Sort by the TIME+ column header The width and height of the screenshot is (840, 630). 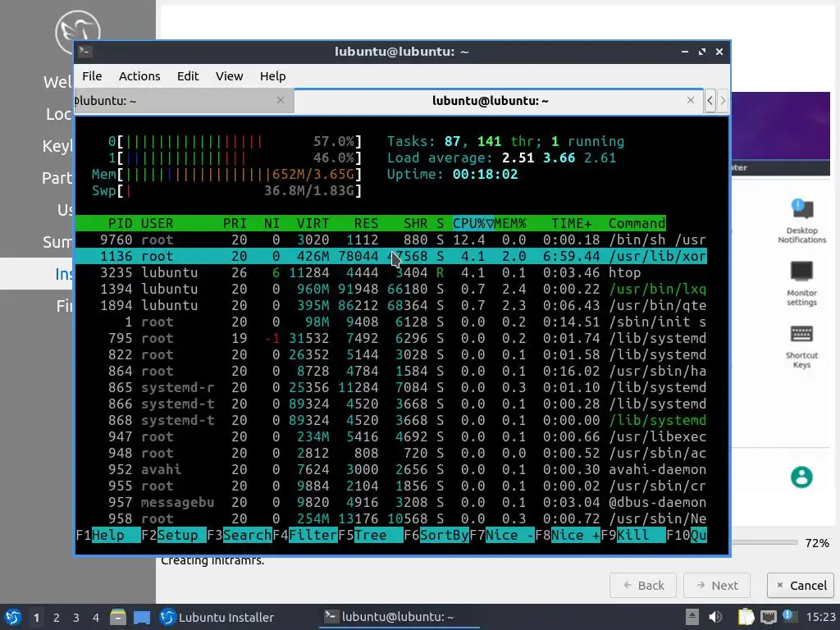pos(572,223)
